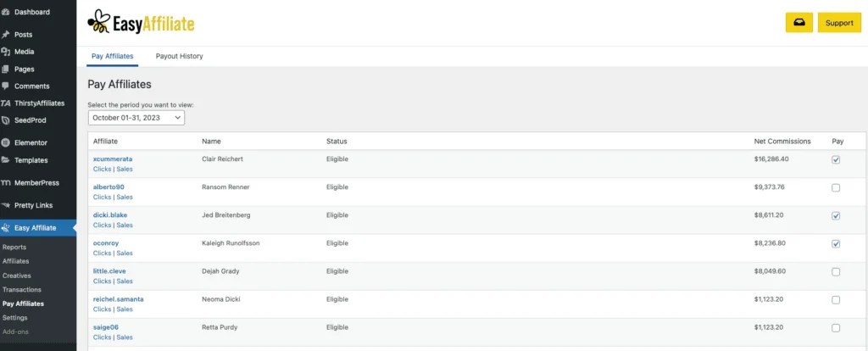Screen dimensions: 868x351
Task: Open the October 01-31, 2023 period dropdown
Action: (136, 118)
